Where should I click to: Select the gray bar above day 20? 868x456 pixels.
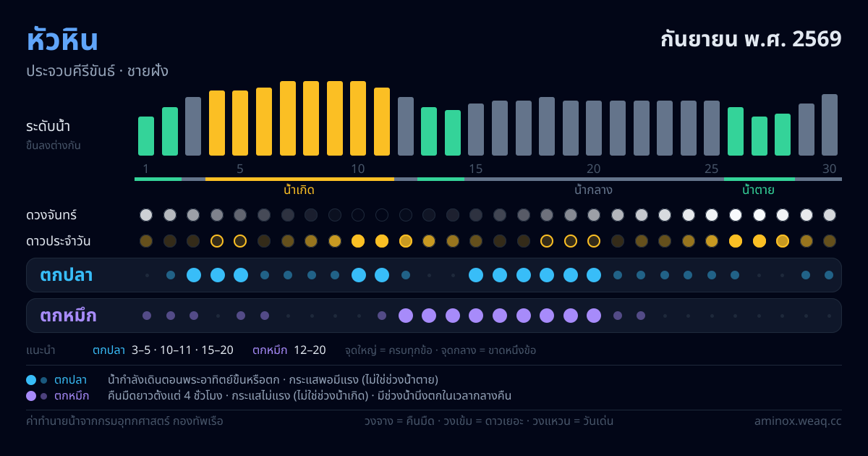click(594, 128)
